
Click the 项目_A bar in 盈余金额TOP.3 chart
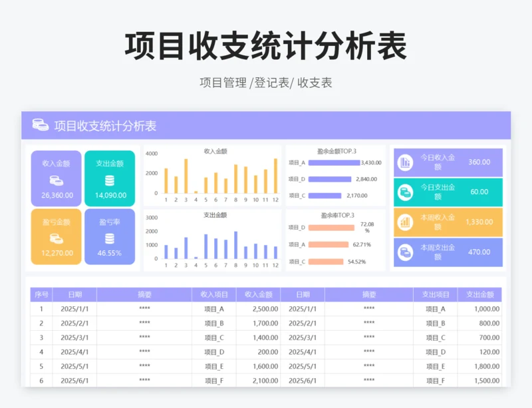click(x=334, y=162)
